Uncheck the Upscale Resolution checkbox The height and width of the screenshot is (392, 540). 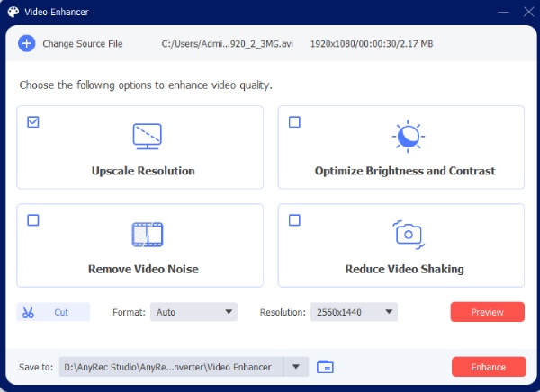pyautogui.click(x=33, y=122)
